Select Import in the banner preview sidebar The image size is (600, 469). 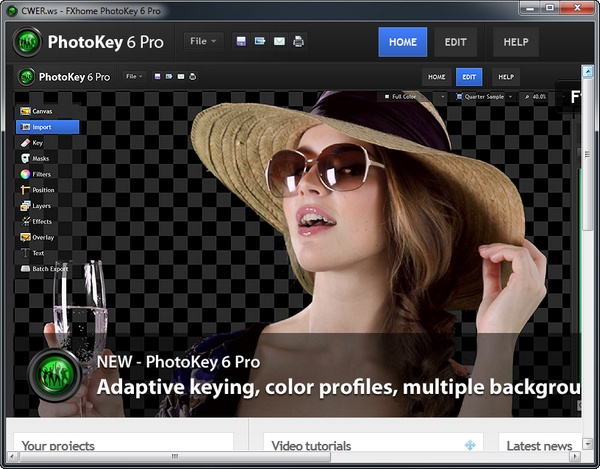pos(47,127)
